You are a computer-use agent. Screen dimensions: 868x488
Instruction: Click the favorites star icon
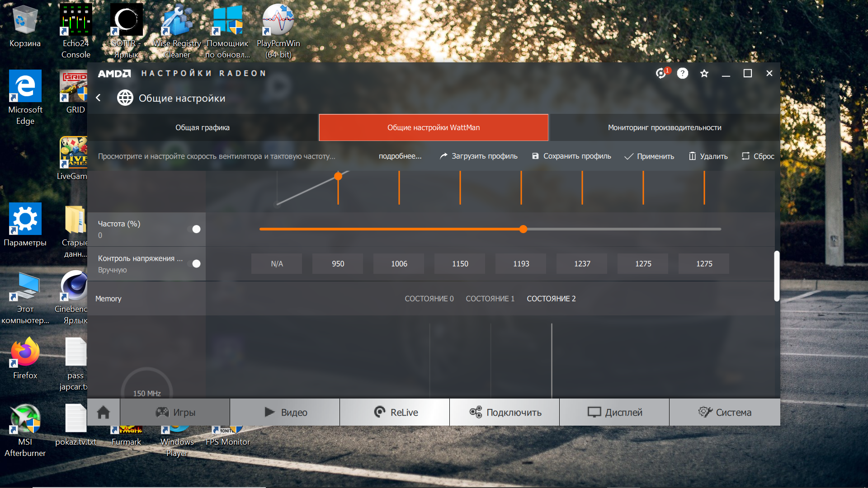(704, 73)
